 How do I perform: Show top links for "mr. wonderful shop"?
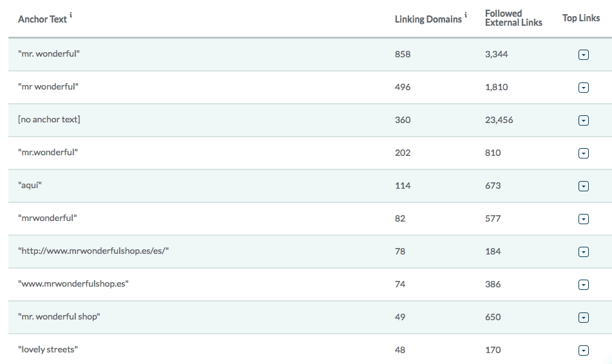click(584, 318)
